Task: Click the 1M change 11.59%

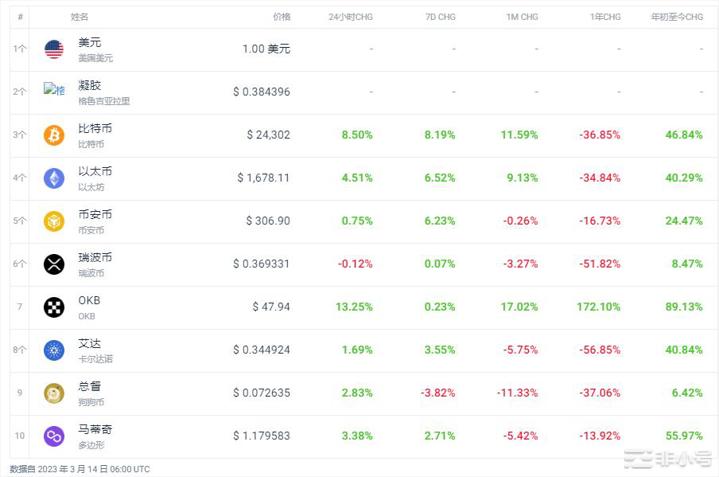Action: click(520, 135)
